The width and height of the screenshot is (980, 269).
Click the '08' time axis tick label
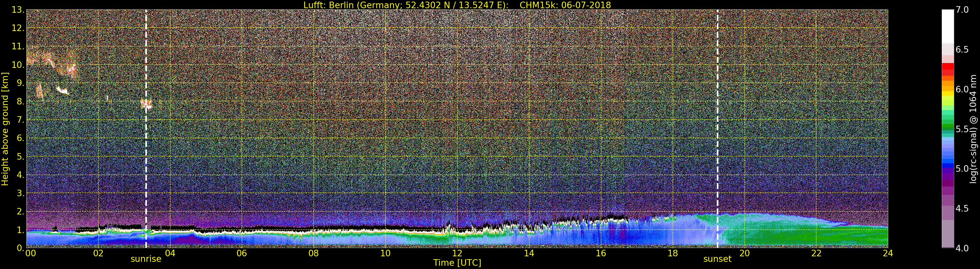click(x=313, y=253)
